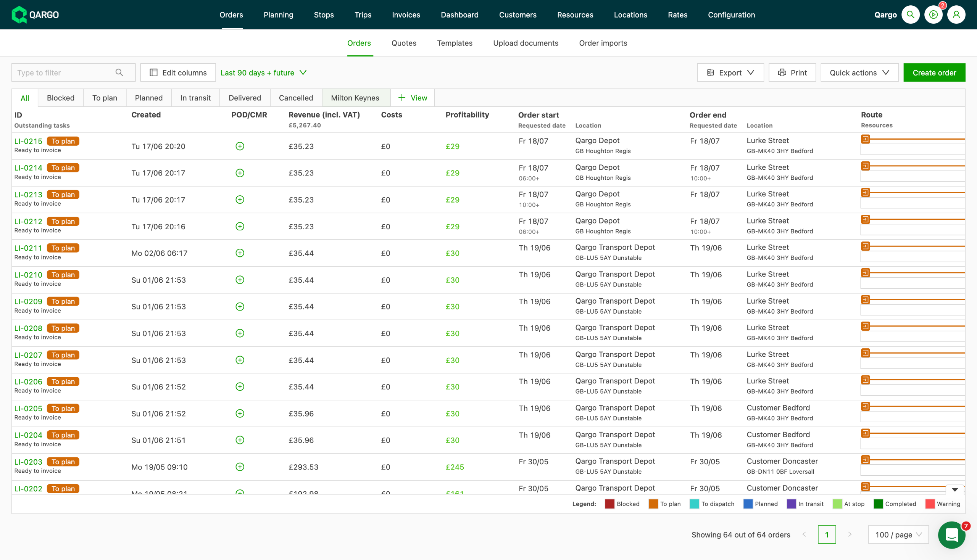Viewport: 977px width, 560px height.
Task: Click the Qargo logo
Action: pos(35,14)
